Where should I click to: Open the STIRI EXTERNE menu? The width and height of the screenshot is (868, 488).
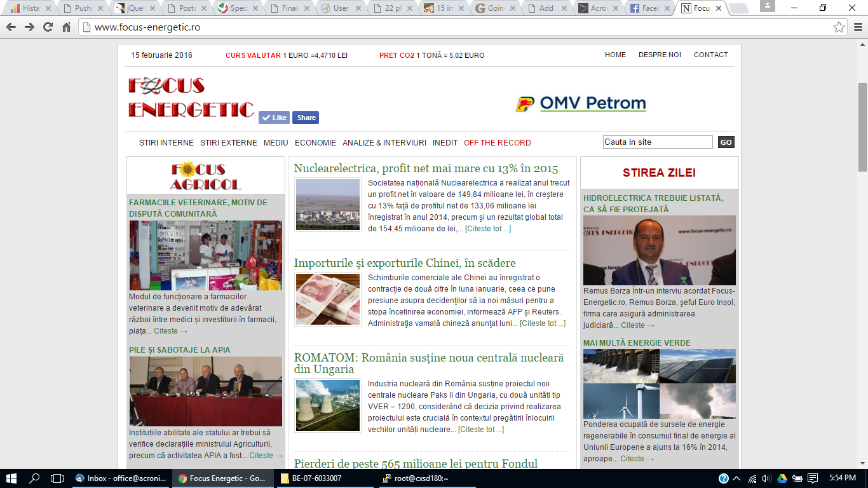pyautogui.click(x=229, y=143)
